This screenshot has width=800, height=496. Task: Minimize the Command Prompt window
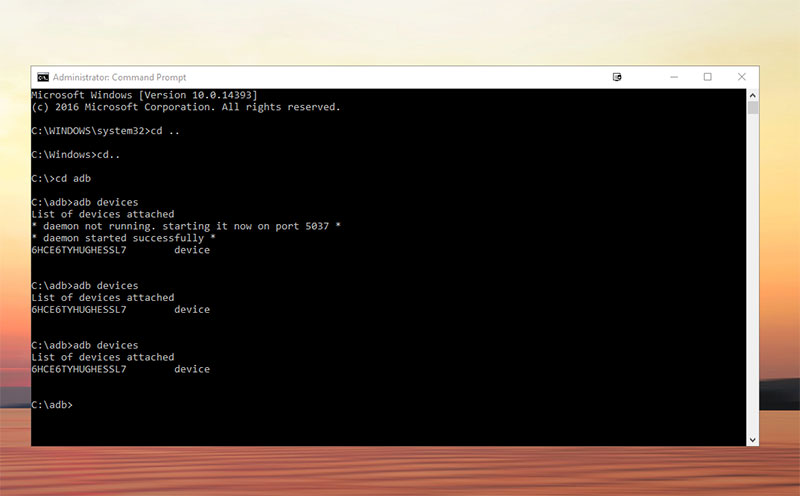(674, 77)
